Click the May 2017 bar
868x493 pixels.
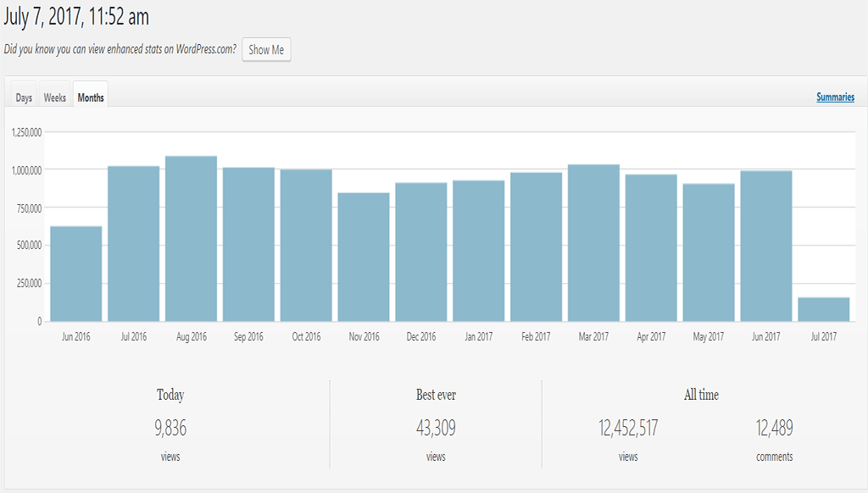tap(709, 253)
